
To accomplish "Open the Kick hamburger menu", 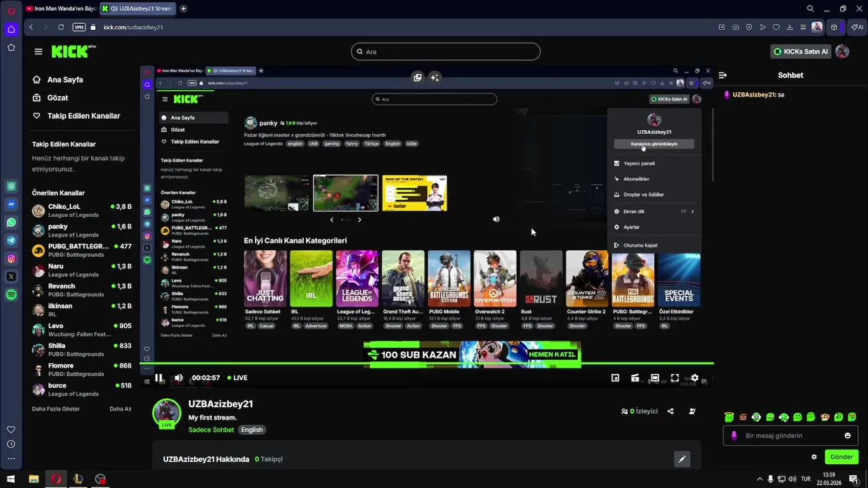I will (x=38, y=52).
